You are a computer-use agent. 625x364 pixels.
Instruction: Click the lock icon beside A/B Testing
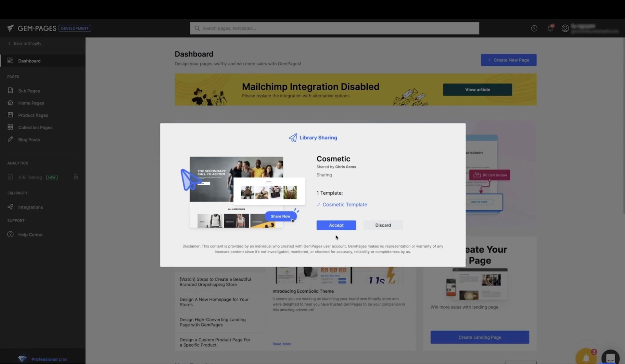76,177
